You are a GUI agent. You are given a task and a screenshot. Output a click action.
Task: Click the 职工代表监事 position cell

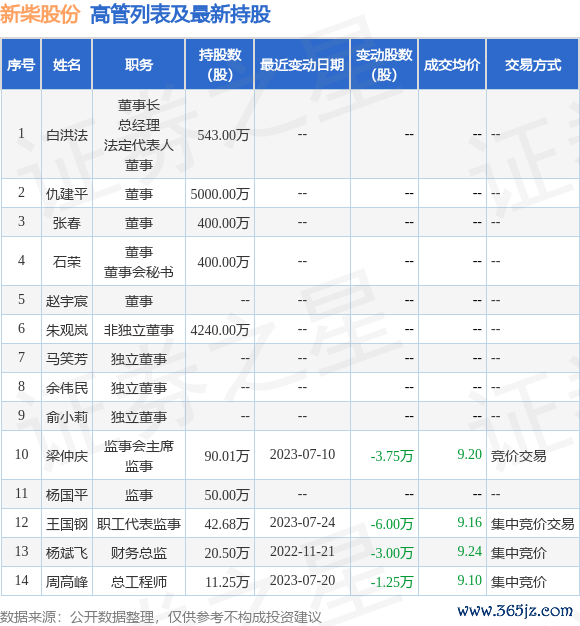[x=139, y=524]
